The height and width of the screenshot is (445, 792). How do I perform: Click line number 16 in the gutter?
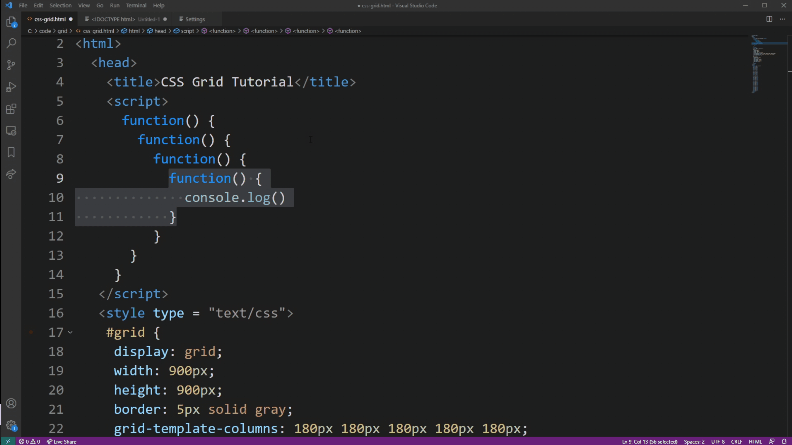click(56, 313)
